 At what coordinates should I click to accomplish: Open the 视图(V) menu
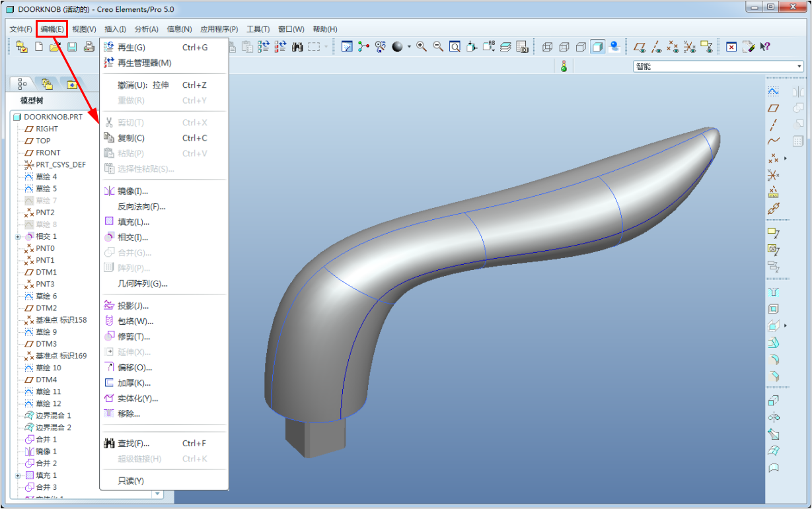pyautogui.click(x=84, y=29)
